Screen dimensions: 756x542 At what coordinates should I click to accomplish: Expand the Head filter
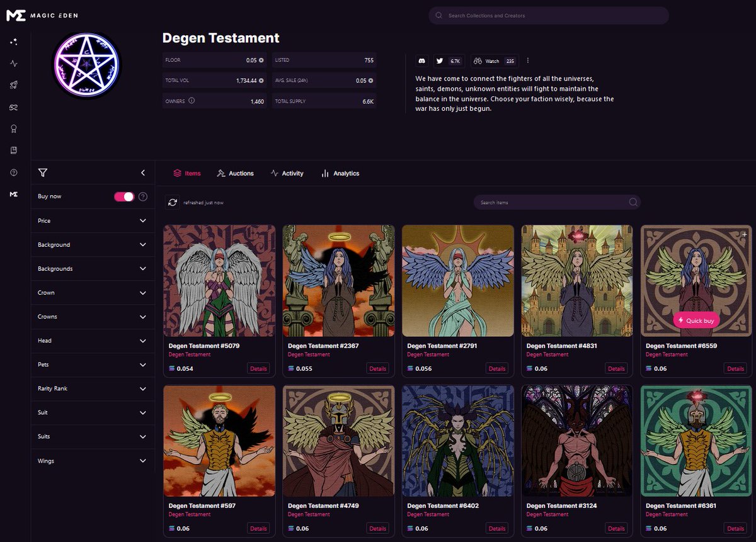pyautogui.click(x=92, y=341)
